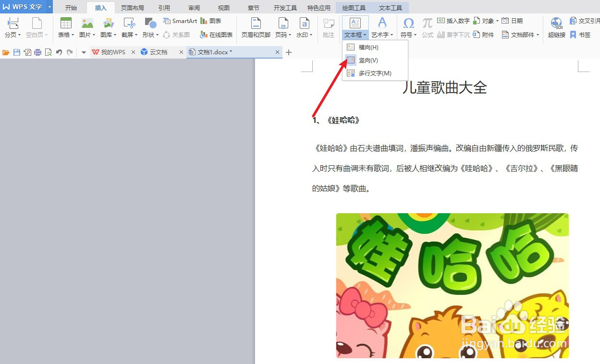600x364 pixels.
Task: Click the 符号 Omega symbol icon
Action: [409, 23]
